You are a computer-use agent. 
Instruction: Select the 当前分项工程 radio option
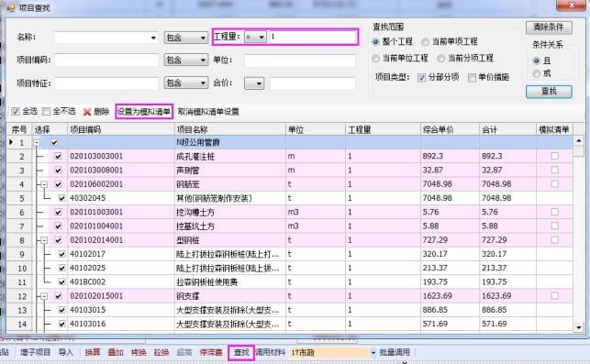(441, 59)
